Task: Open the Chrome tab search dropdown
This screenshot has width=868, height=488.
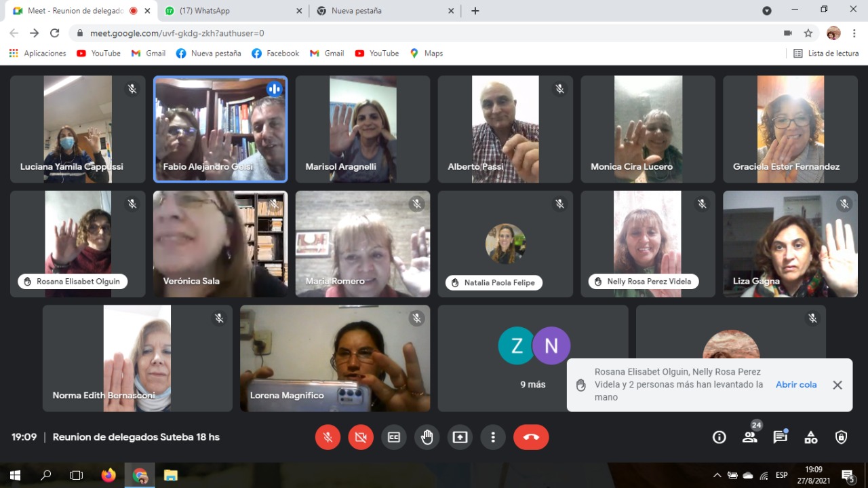Action: coord(767,11)
